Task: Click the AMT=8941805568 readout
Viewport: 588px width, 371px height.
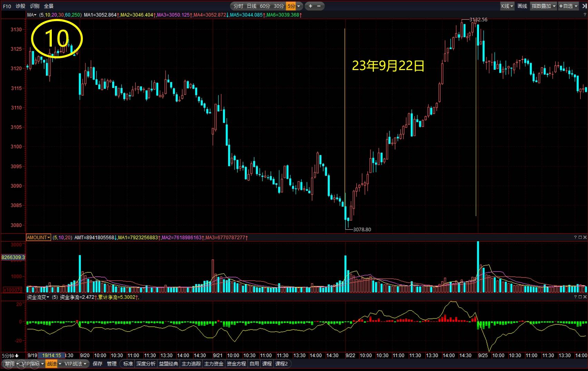Action: point(95,237)
